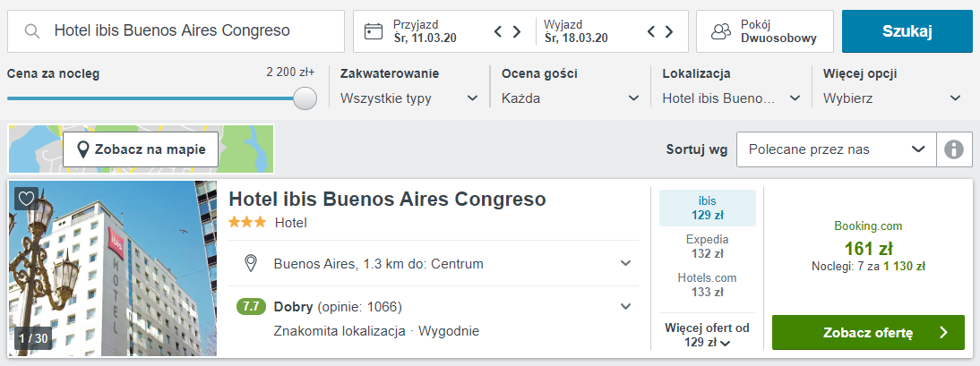Open the Sortuj wg sorting dropdown
This screenshot has height=366, width=980.
pos(836,149)
